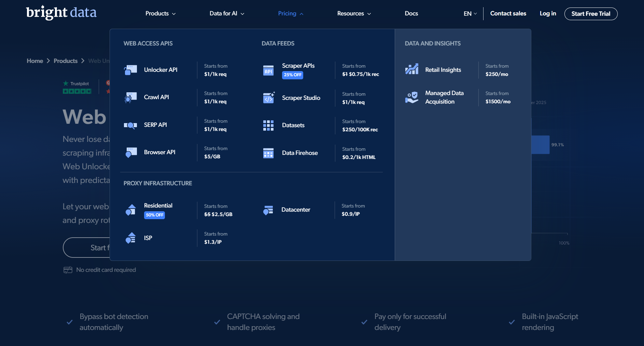Click 'Bypass bot detection automatically' text
The image size is (644, 346).
(114, 322)
